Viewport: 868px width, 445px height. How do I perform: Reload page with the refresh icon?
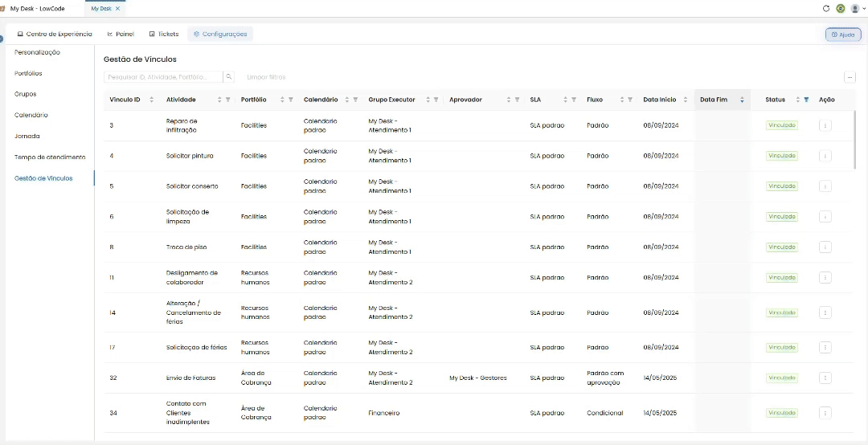point(826,8)
